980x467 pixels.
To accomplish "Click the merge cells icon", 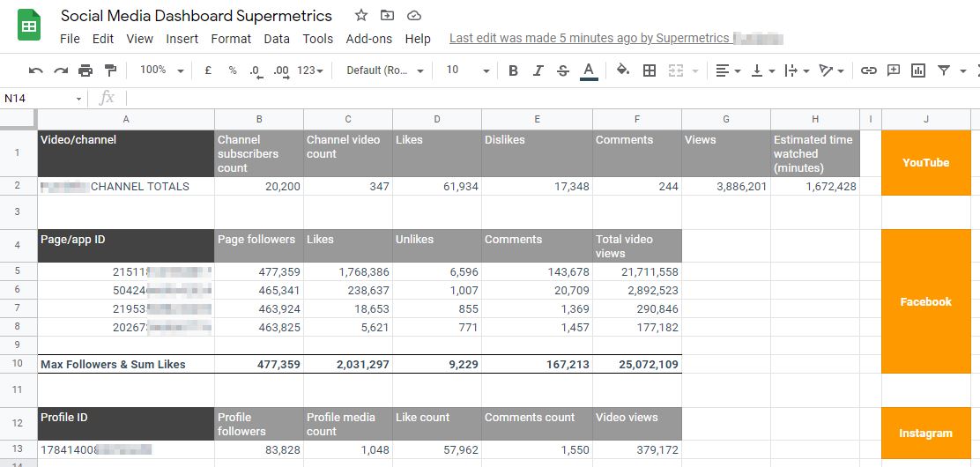I will 676,70.
